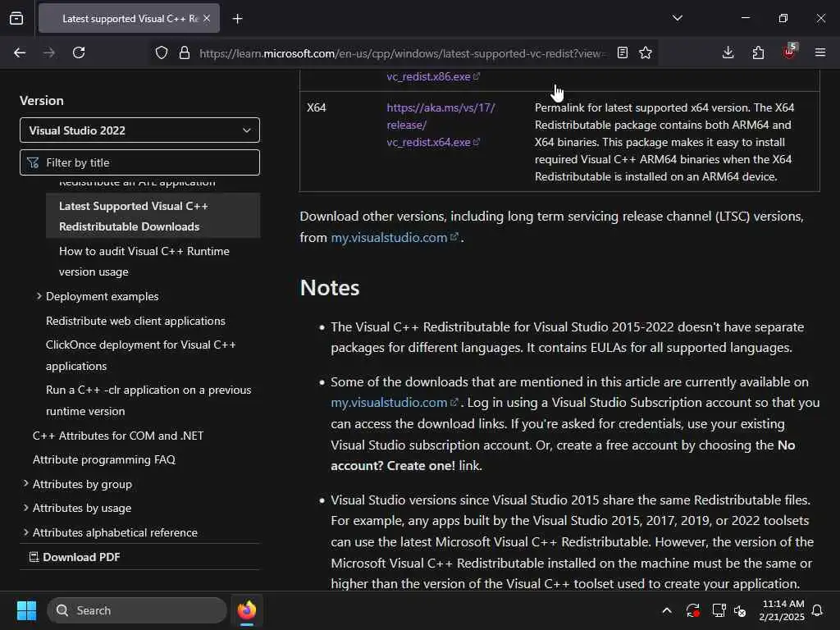Go back to previous page

(x=20, y=52)
